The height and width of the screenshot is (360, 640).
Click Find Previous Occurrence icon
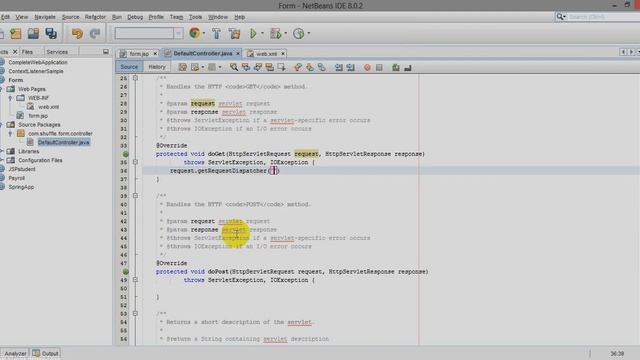(x=246, y=67)
